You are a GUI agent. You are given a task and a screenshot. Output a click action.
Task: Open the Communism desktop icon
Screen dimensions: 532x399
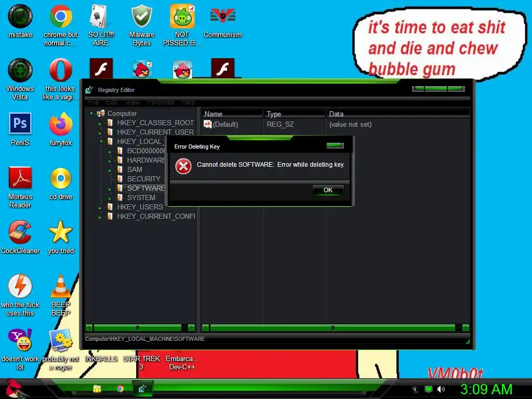click(222, 16)
